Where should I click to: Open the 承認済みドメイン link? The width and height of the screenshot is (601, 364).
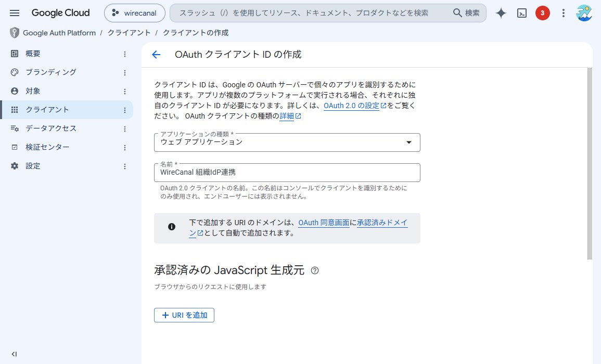point(382,223)
